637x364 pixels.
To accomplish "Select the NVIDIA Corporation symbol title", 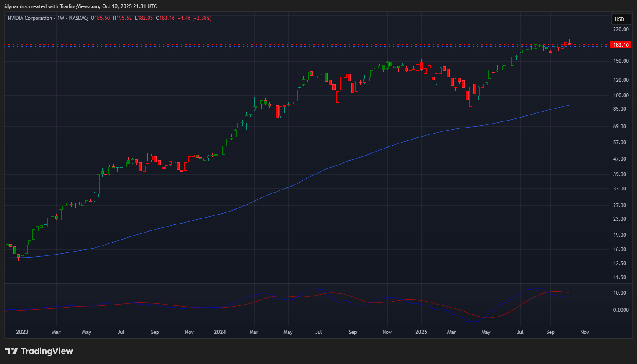I will tap(30, 18).
